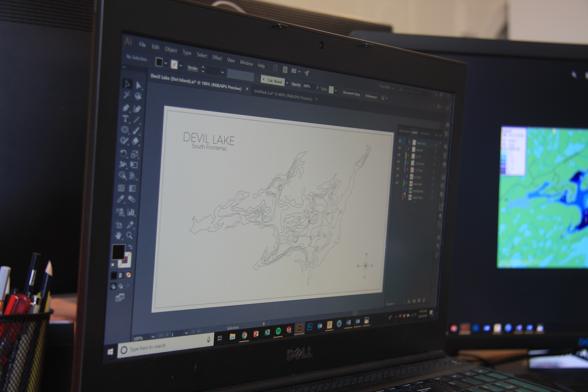Select the Zoom magnifier tool
The image size is (588, 392).
point(130,235)
